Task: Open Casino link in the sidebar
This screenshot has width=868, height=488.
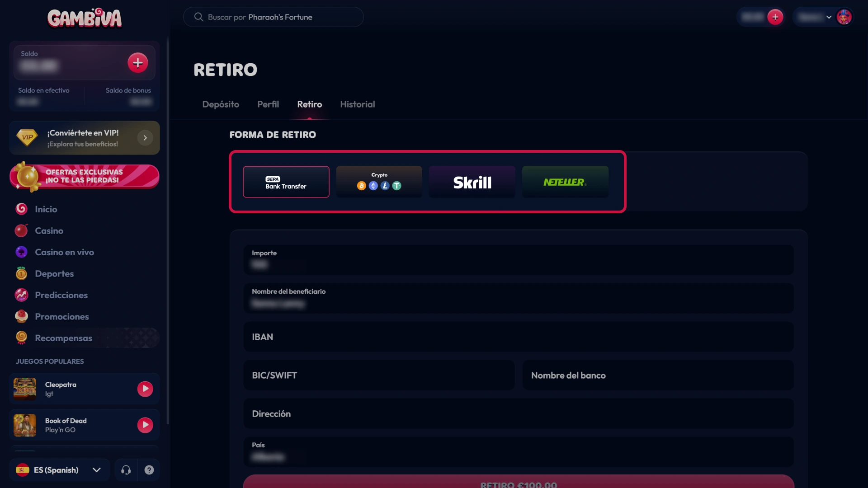Action: click(x=49, y=231)
